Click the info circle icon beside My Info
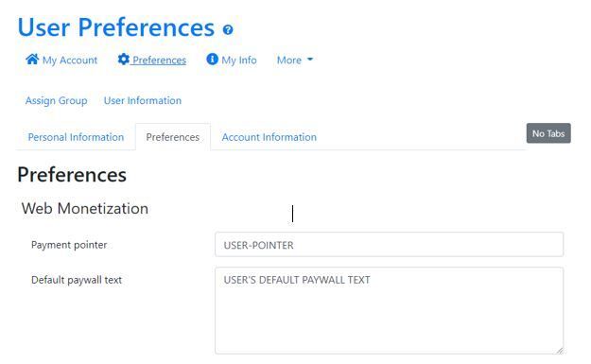This screenshot has height=364, width=591. tap(212, 60)
